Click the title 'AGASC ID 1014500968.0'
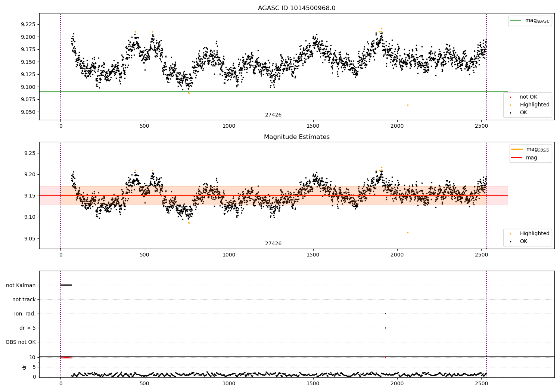Viewport: 560px width, 392px height. tap(296, 8)
